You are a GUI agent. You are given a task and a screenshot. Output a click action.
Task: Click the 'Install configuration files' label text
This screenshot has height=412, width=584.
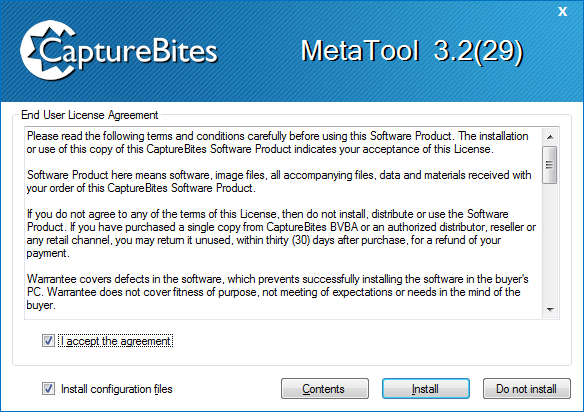pos(117,389)
